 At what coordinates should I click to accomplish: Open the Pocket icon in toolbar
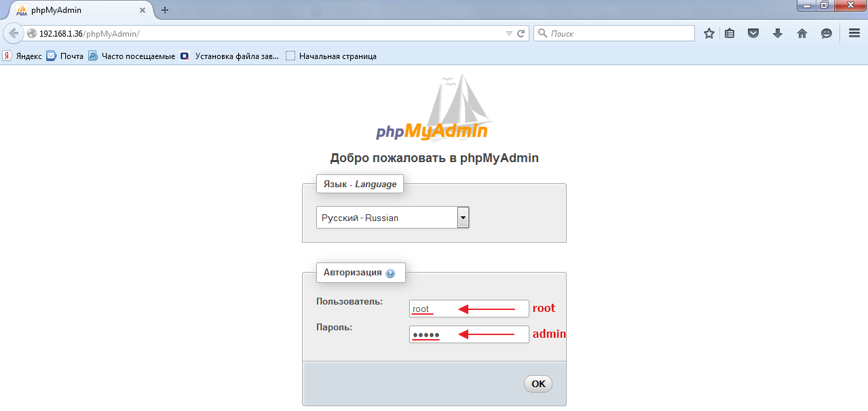(x=753, y=33)
